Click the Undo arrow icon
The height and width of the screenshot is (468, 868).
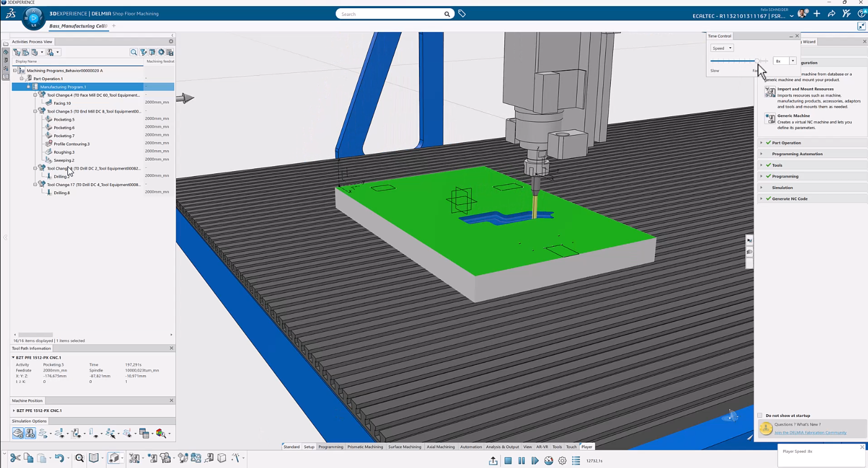[x=59, y=458]
